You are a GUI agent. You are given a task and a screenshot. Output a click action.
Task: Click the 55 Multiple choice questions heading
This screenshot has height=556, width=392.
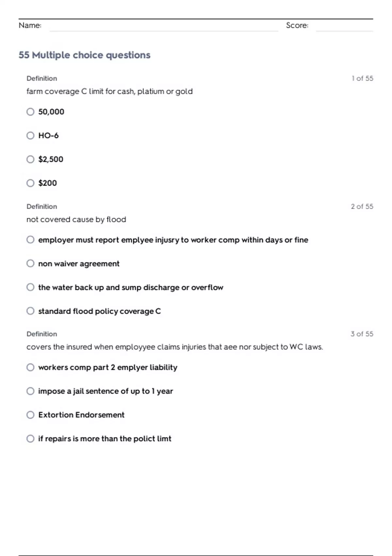tap(84, 55)
